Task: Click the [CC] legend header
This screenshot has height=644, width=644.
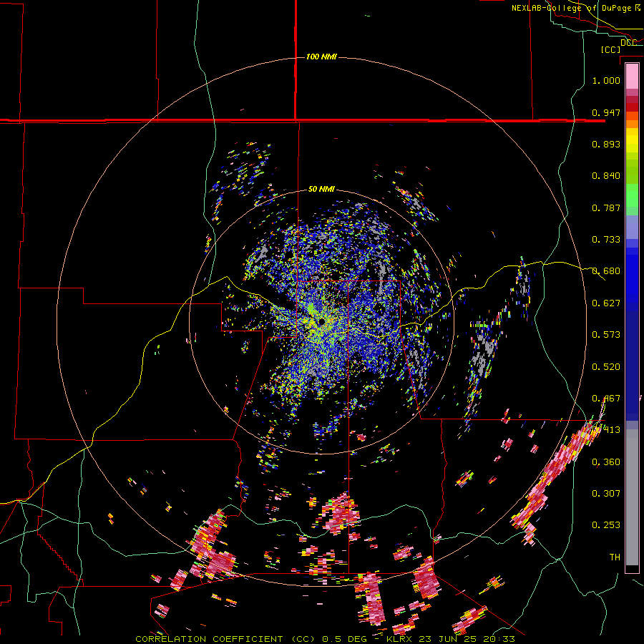Action: pyautogui.click(x=610, y=49)
